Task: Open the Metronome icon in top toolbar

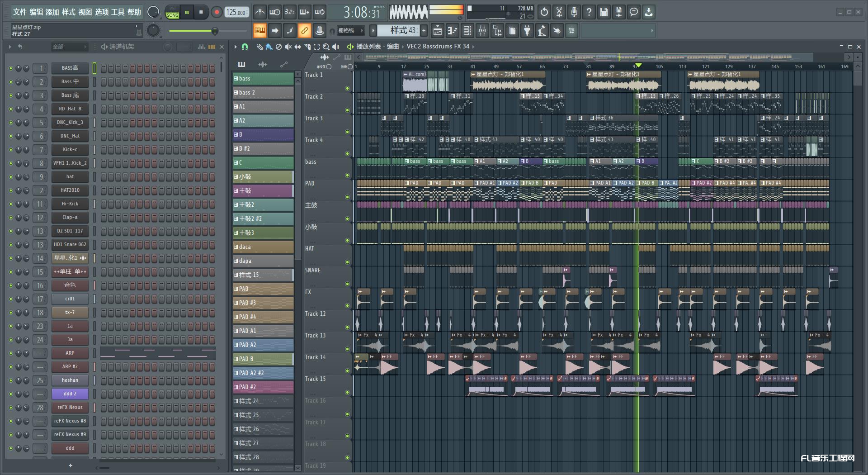Action: pos(259,12)
